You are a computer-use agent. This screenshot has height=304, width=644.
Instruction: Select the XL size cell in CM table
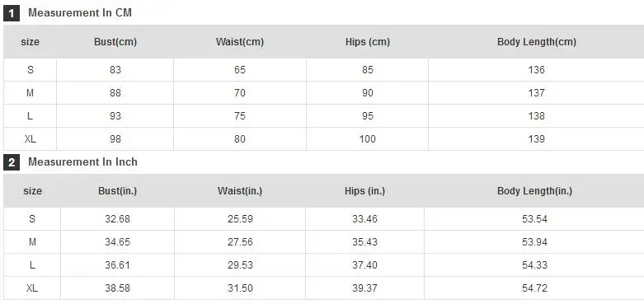30,139
